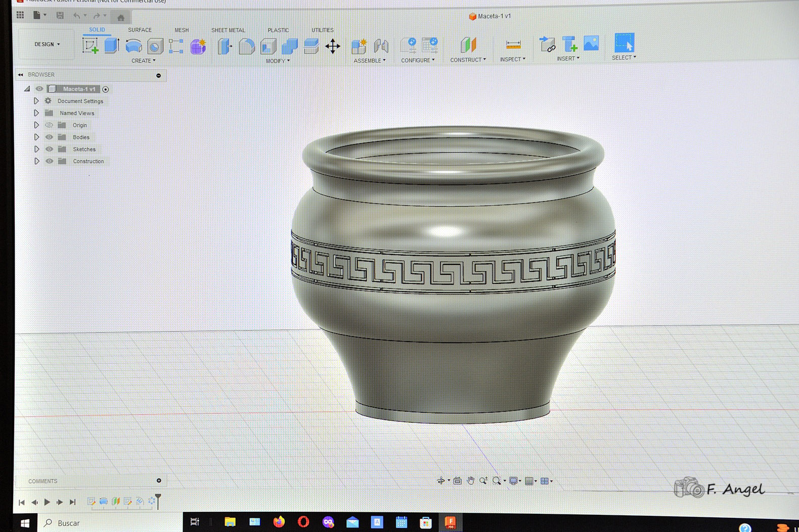Click the Configure Model icon
Screen dimensions: 799x532
[408, 45]
